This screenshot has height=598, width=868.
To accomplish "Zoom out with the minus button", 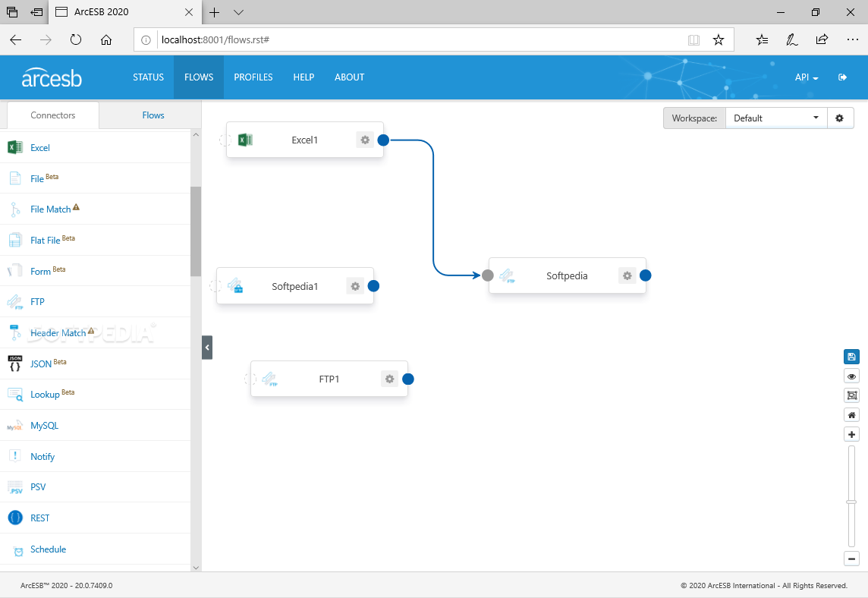I will [x=851, y=559].
